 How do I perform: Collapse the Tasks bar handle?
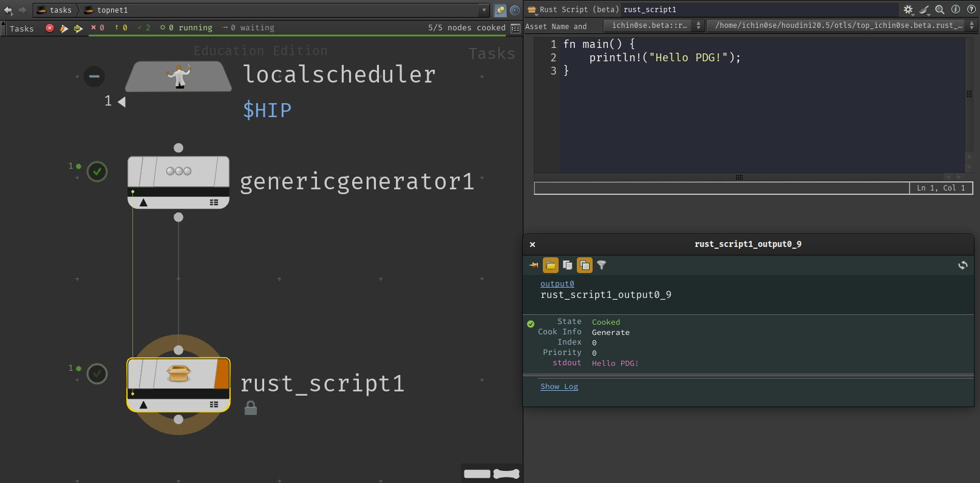4,28
